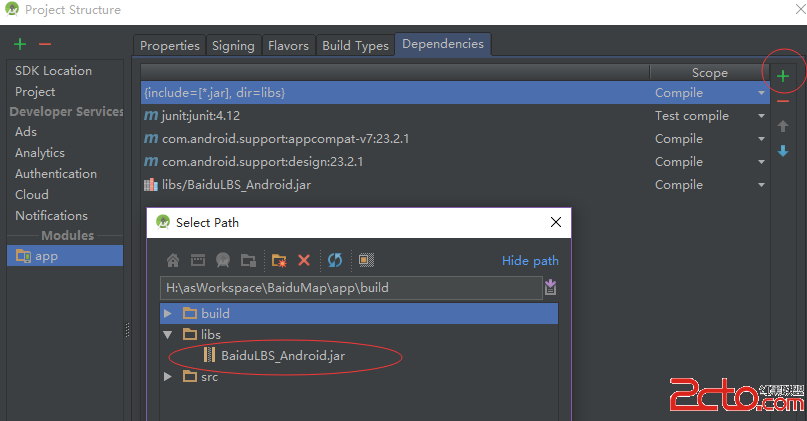807x421 pixels.
Task: Click the path input field
Action: tap(351, 288)
